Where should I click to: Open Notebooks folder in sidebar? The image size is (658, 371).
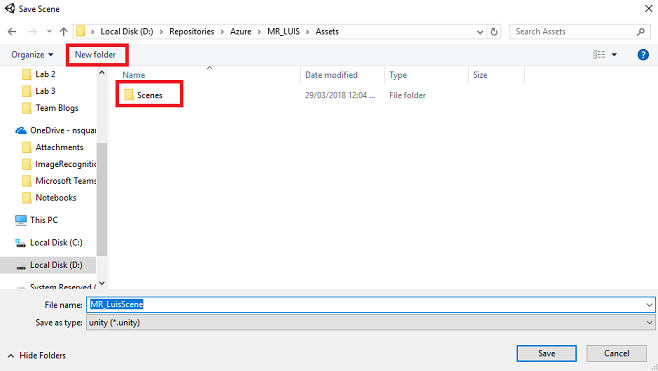[49, 198]
